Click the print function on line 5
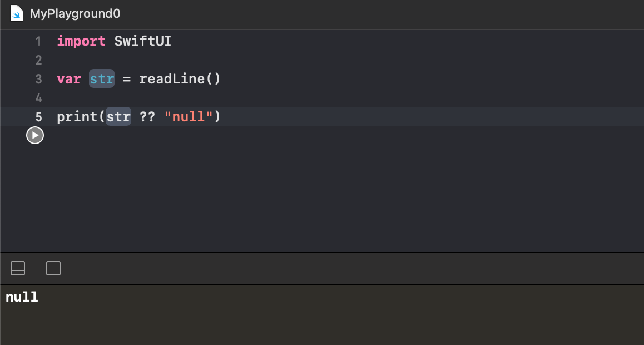644x345 pixels. (77, 117)
